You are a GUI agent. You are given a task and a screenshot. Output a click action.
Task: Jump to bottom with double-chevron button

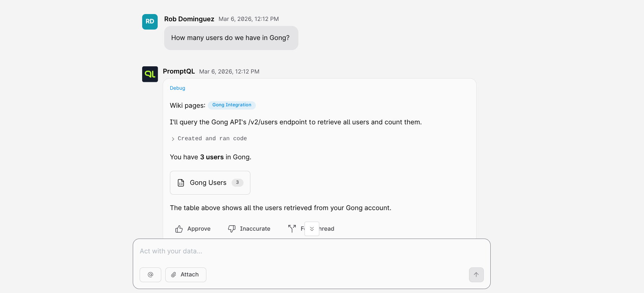(312, 229)
